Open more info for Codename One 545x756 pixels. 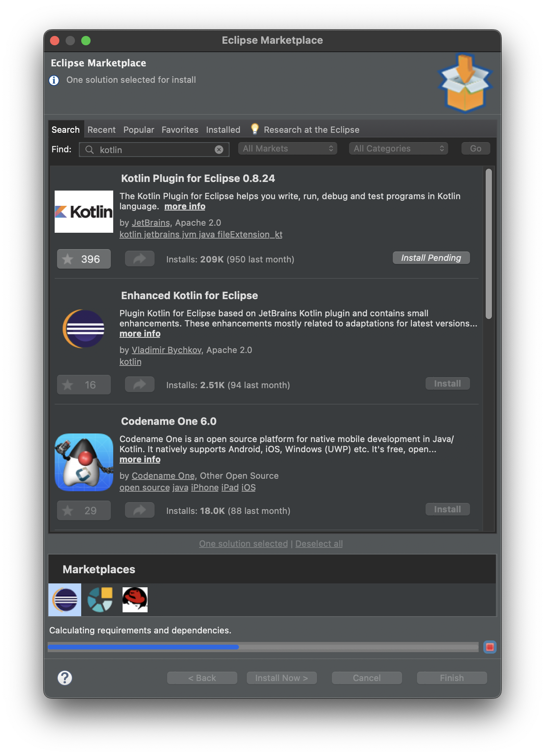click(140, 459)
